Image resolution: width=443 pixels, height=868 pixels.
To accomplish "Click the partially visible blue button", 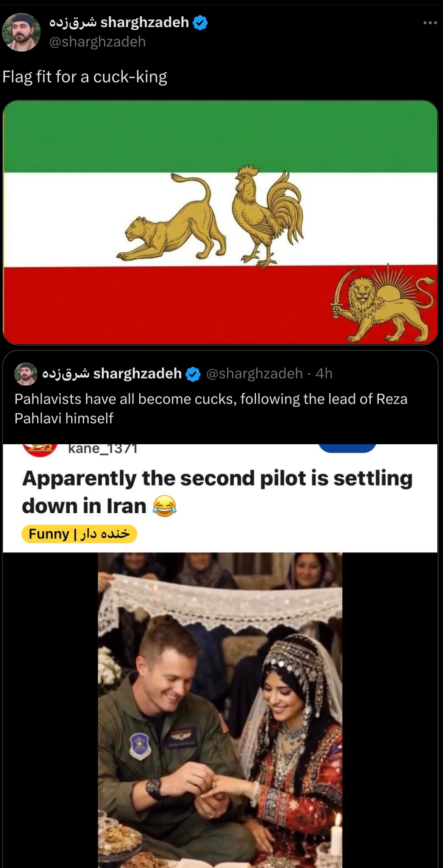I will [347, 448].
